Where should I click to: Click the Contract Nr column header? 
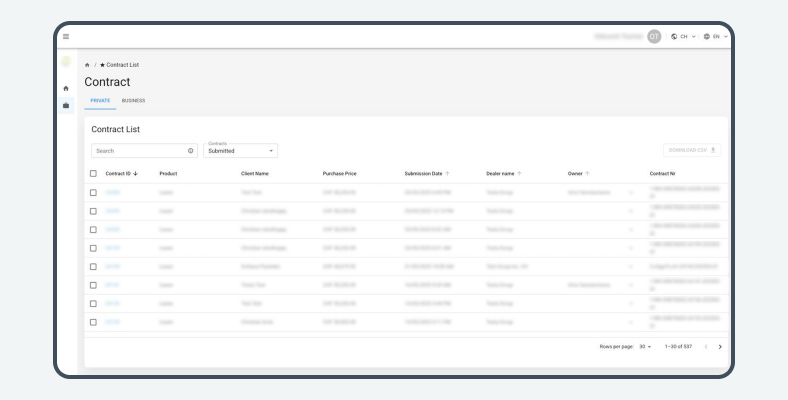tap(662, 173)
